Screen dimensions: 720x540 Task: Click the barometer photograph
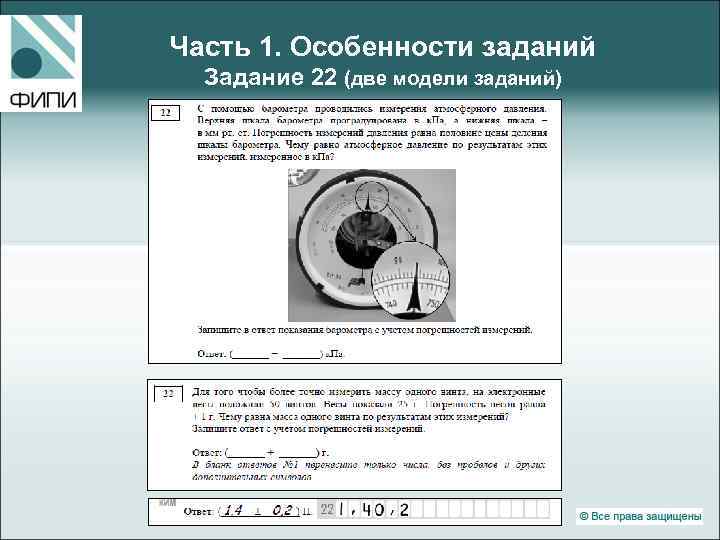(x=371, y=245)
